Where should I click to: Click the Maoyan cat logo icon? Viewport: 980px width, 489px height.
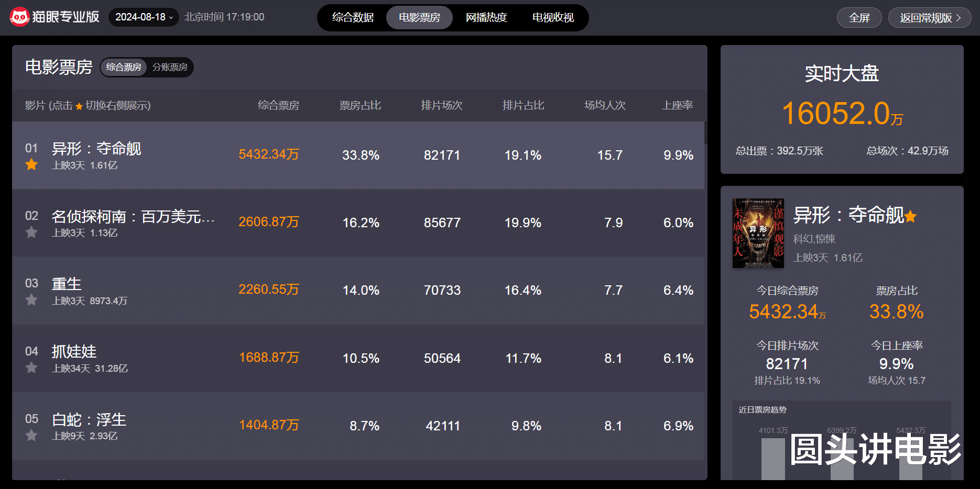point(19,17)
